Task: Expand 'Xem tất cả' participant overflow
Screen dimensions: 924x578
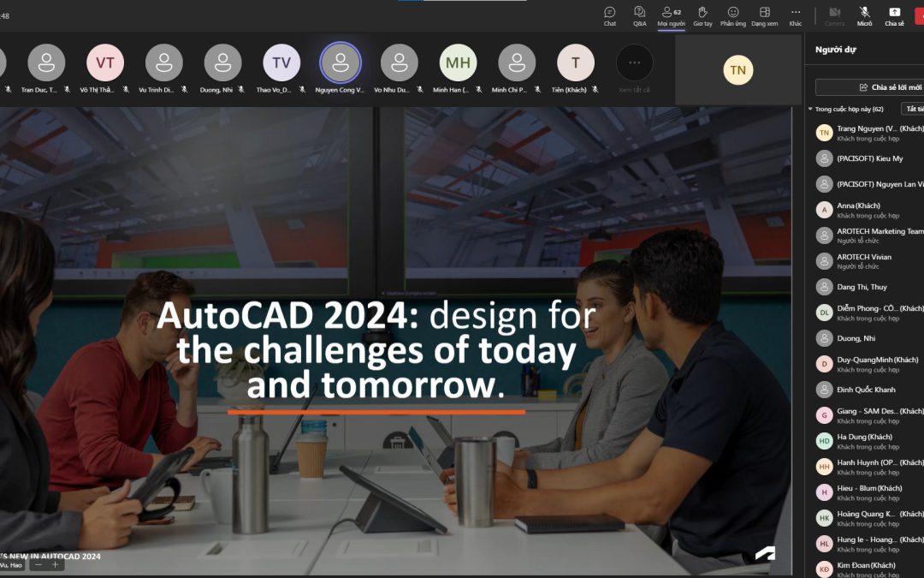Action: pos(635,69)
